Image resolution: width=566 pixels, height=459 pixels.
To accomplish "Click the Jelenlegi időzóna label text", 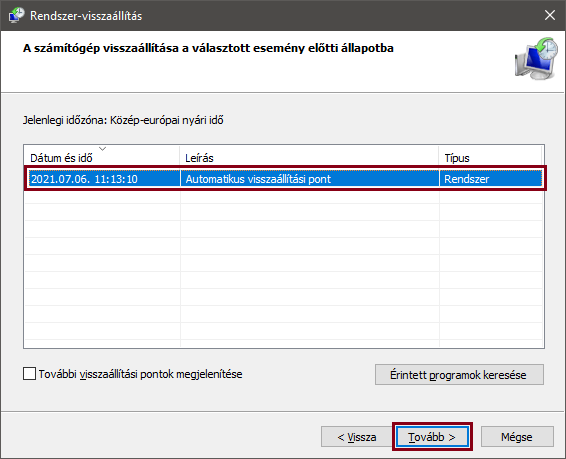I will click(x=123, y=120).
